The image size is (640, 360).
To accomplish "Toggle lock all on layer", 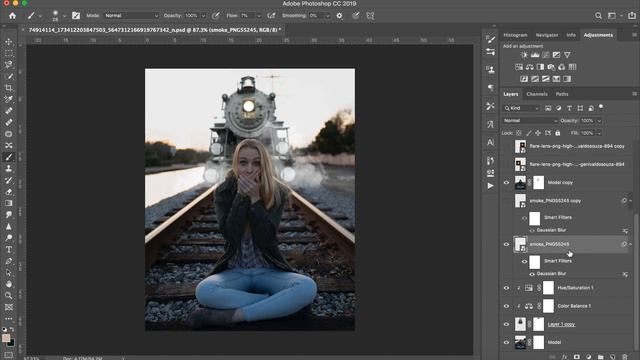I will coord(558,133).
